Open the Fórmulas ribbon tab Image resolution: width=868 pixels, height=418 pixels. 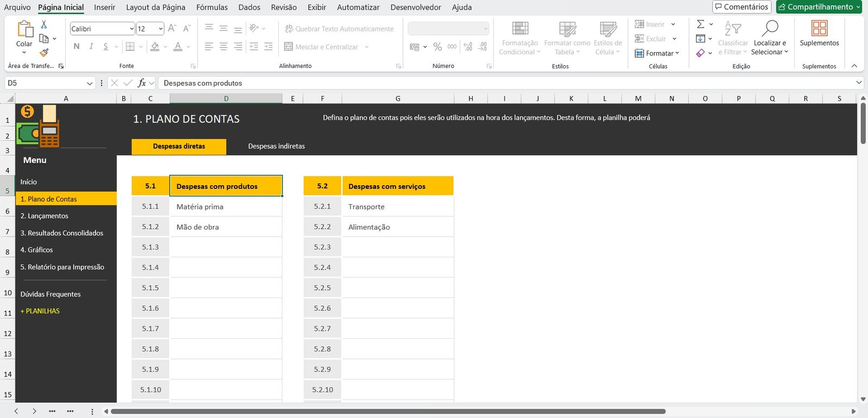pos(212,7)
